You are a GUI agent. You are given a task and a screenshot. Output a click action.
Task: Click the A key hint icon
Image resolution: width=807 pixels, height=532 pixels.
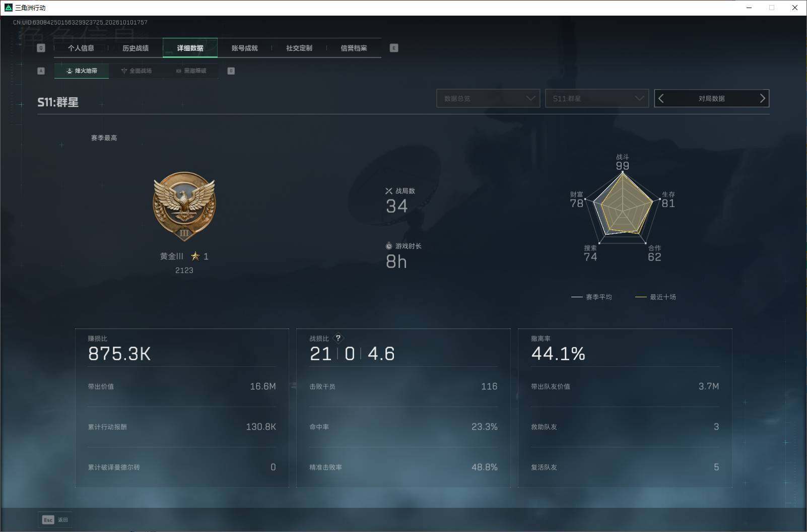41,71
